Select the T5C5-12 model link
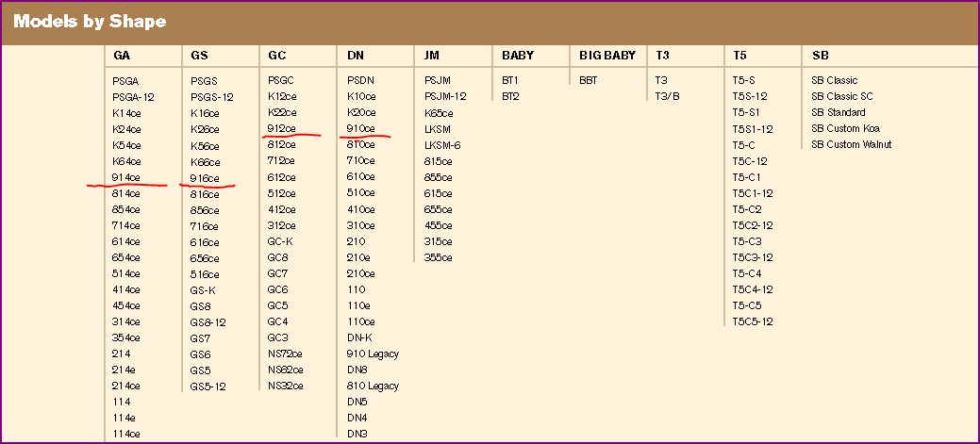The width and height of the screenshot is (980, 444). coord(753,321)
